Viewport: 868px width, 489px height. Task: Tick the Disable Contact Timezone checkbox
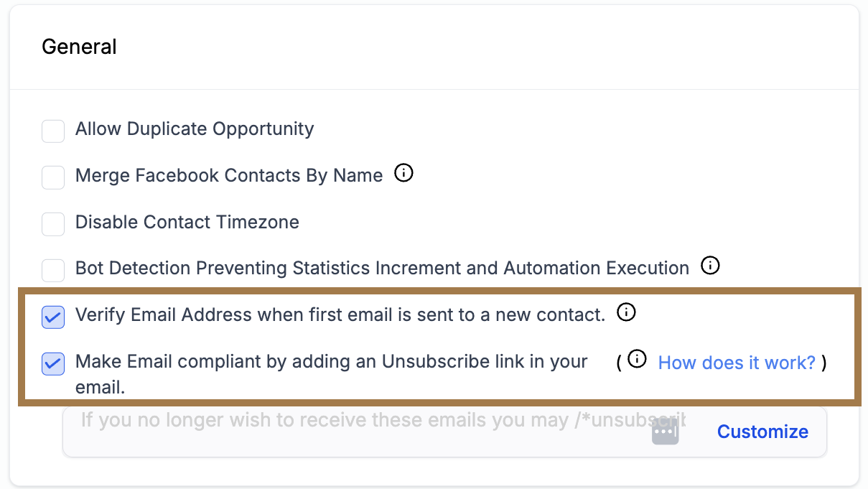[53, 224]
